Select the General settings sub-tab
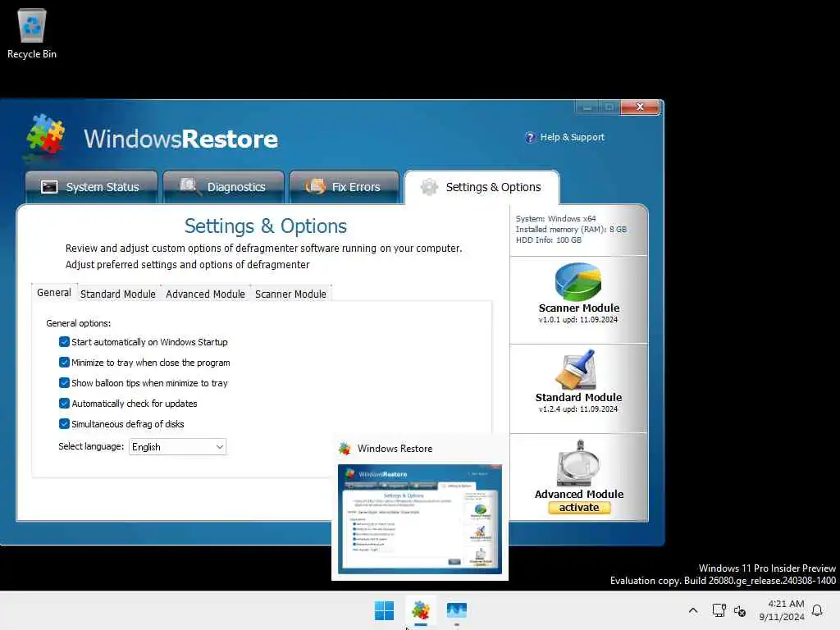Image resolution: width=840 pixels, height=630 pixels. [54, 293]
